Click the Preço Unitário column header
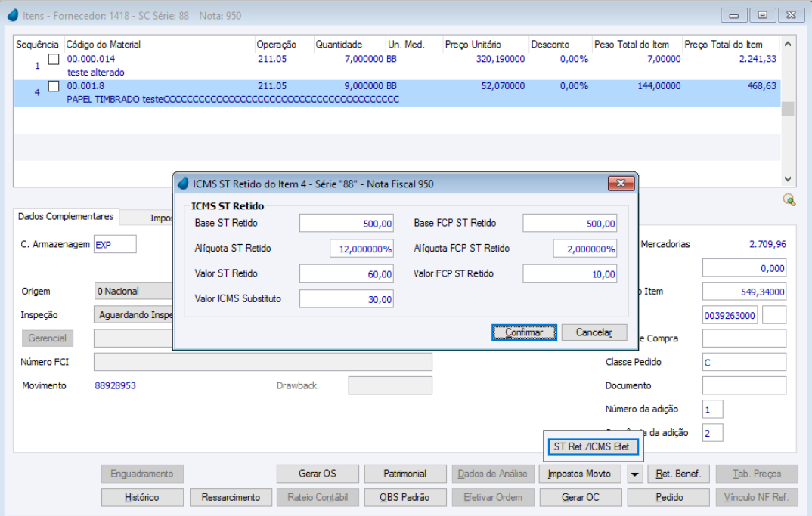Image resolution: width=812 pixels, height=516 pixels. pyautogui.click(x=485, y=45)
